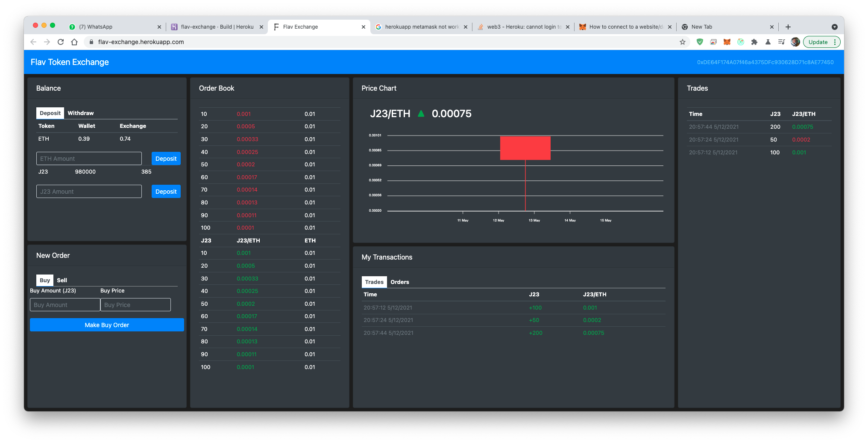Open a new tab with the plus button

788,27
